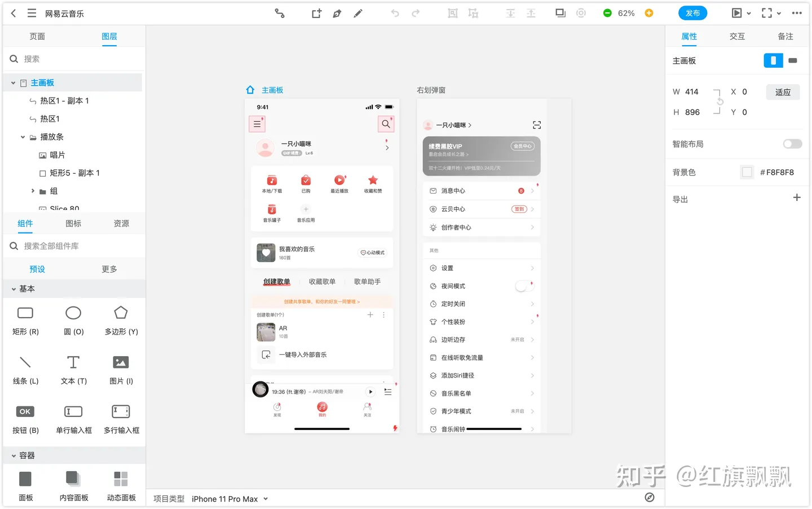The height and width of the screenshot is (509, 812).
Task: Select landscape orientation for artboard
Action: click(793, 60)
